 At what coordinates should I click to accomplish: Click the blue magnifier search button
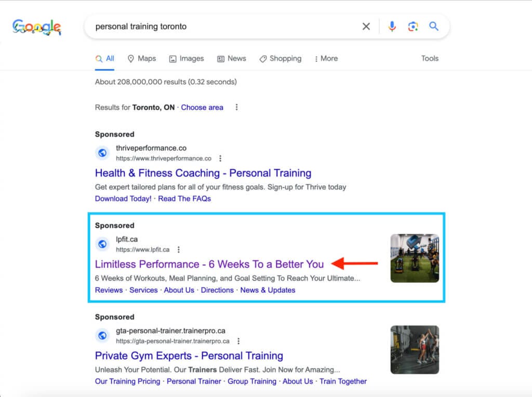point(434,26)
